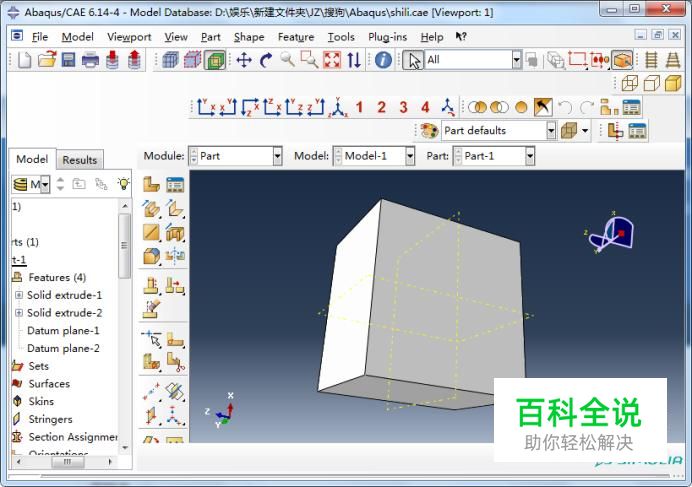Screen dimensions: 692x487
Task: Click the Create Part tool
Action: click(151, 185)
